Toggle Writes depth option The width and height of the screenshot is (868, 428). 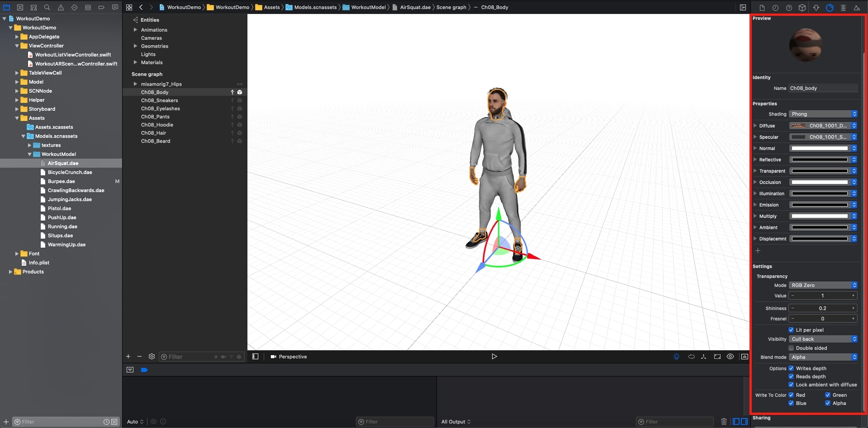point(791,368)
